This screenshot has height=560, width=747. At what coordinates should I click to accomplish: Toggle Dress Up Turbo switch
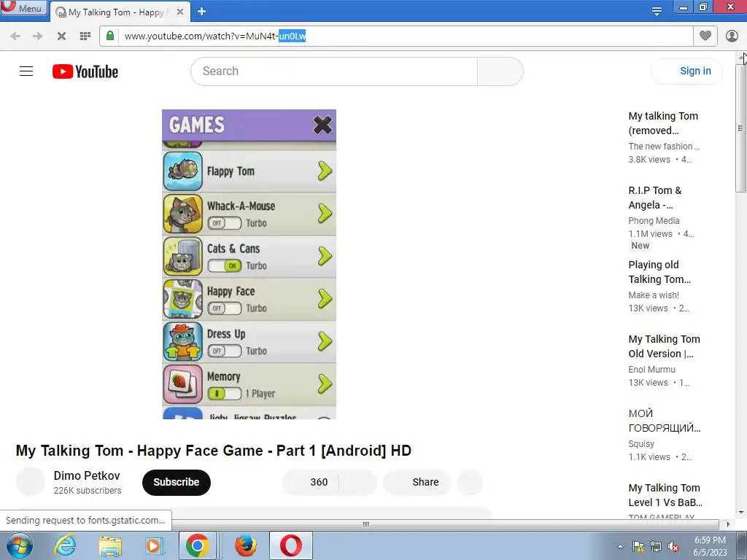pos(225,351)
